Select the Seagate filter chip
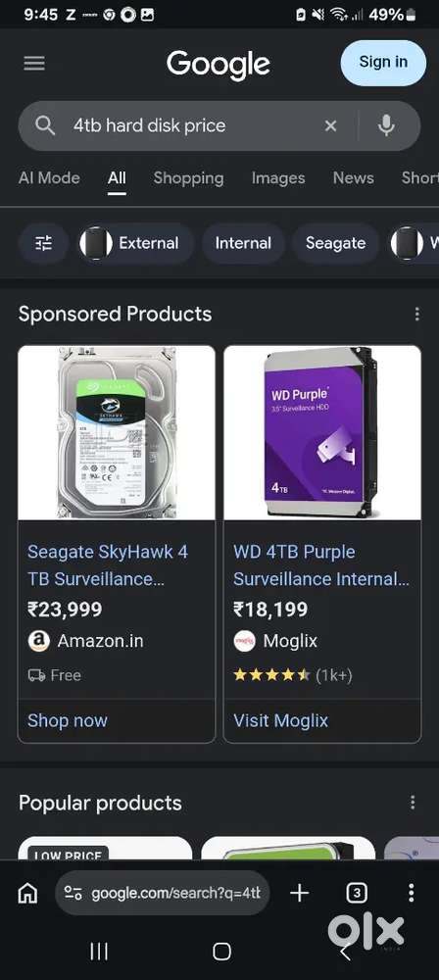This screenshot has height=980, width=439. pos(336,243)
